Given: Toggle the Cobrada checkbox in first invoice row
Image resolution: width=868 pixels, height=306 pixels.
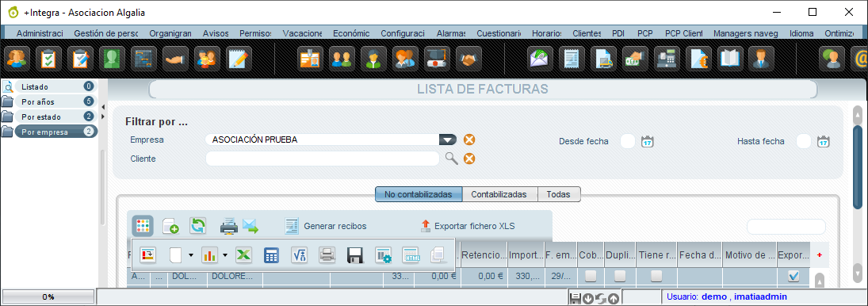Looking at the screenshot, I should pyautogui.click(x=591, y=276).
